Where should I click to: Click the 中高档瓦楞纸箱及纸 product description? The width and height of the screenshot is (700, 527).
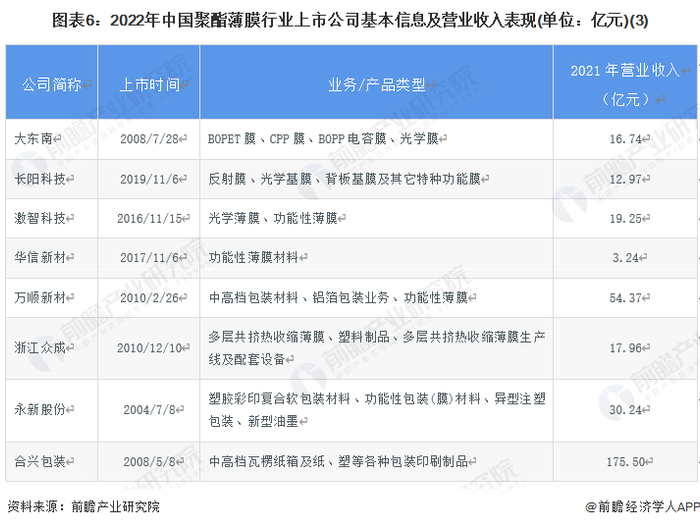click(x=338, y=461)
